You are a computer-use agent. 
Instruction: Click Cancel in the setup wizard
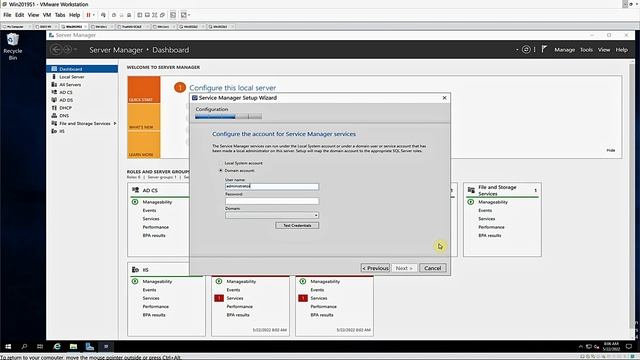(433, 268)
